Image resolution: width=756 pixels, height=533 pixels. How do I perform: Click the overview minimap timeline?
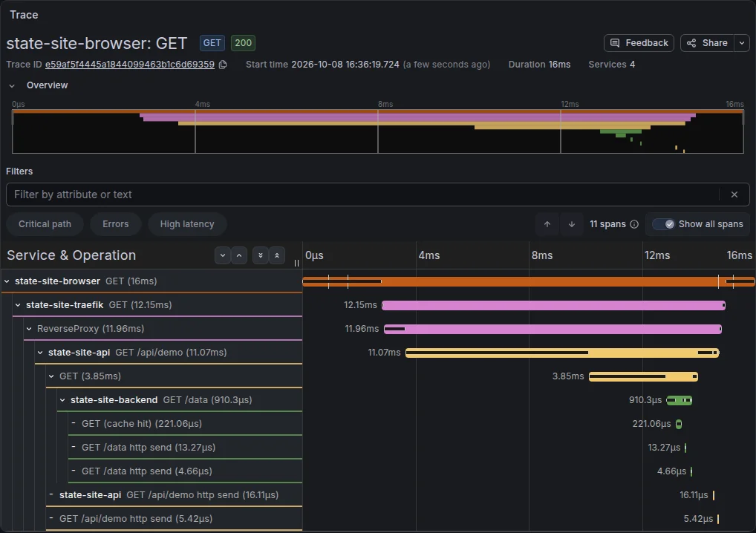377,131
